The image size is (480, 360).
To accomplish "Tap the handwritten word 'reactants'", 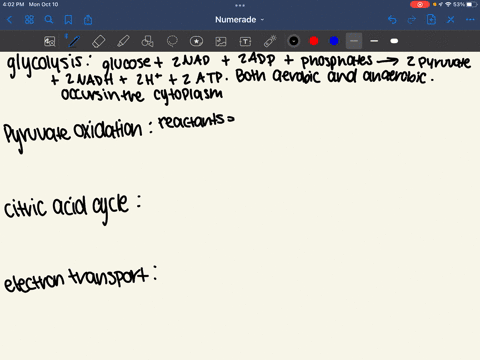I will coord(191,121).
